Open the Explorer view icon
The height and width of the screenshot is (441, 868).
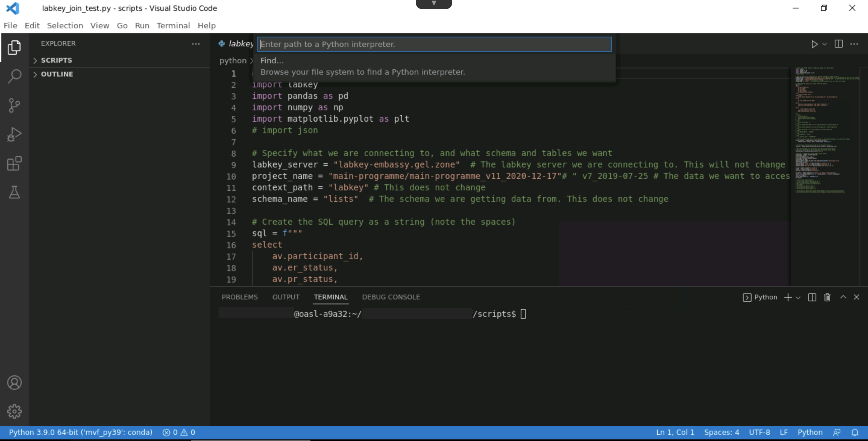point(14,47)
